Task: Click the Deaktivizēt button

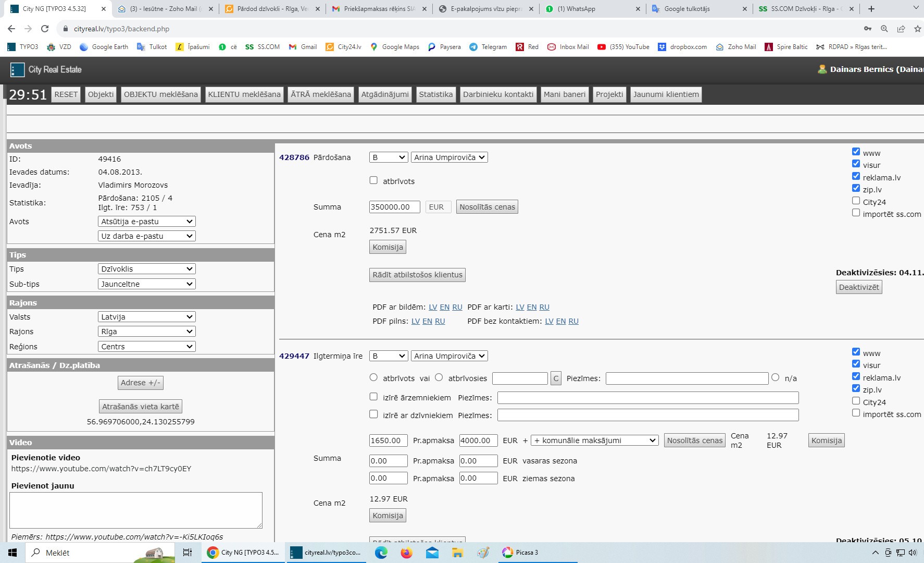Action: pyautogui.click(x=858, y=287)
